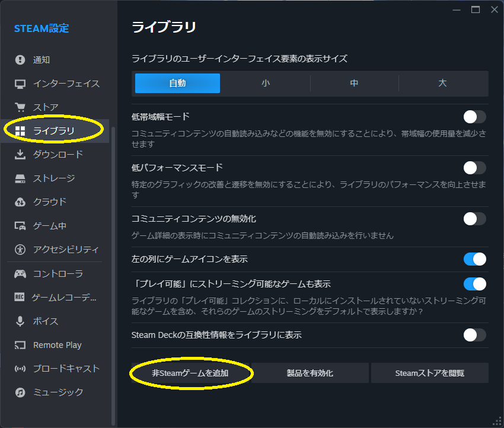Select ゲームレコーデ... in the sidebar
The image size is (504, 428).
point(55,298)
